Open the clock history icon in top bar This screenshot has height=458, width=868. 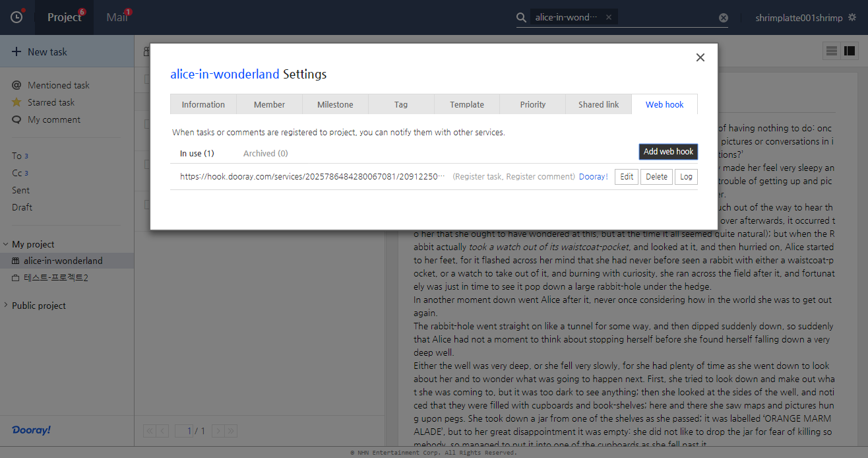pyautogui.click(x=16, y=17)
